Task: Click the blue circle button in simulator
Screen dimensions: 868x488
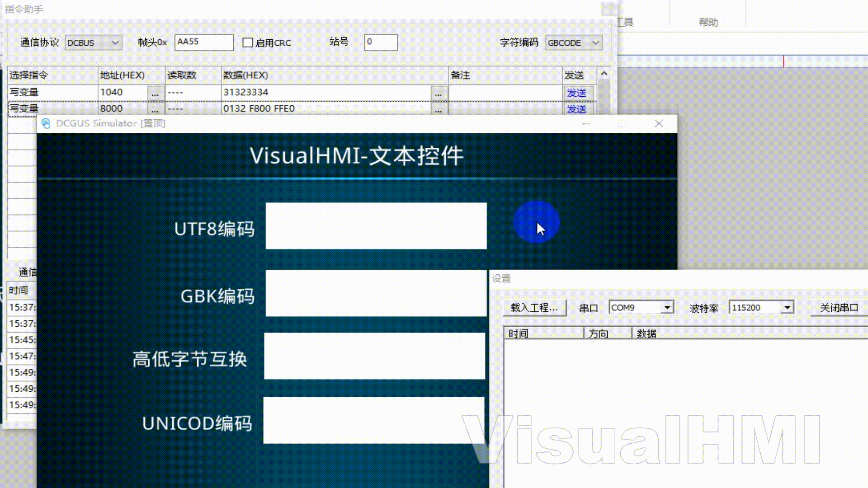Action: (x=536, y=222)
